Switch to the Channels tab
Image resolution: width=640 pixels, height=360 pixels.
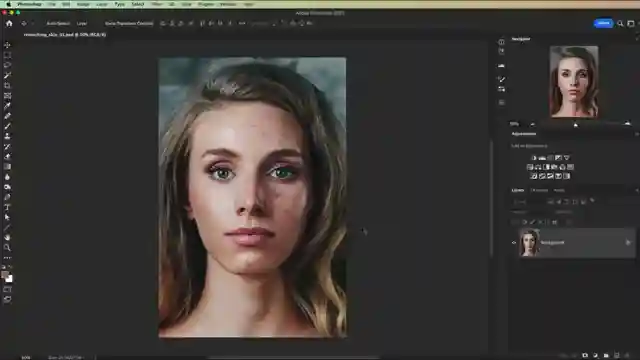tap(539, 190)
